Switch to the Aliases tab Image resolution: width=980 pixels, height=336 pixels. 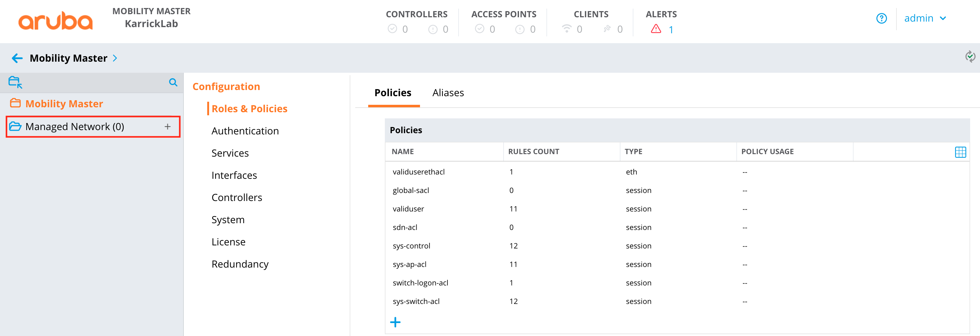tap(448, 93)
